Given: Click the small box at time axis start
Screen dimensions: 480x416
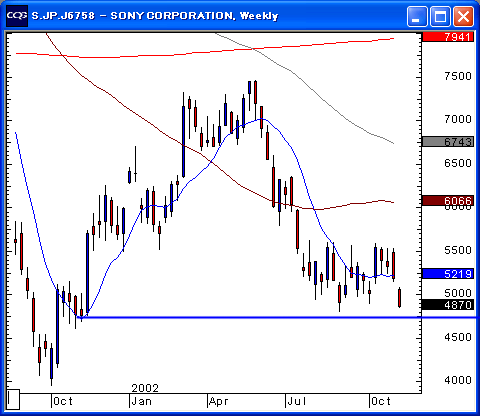Looking at the screenshot, I should [13, 399].
